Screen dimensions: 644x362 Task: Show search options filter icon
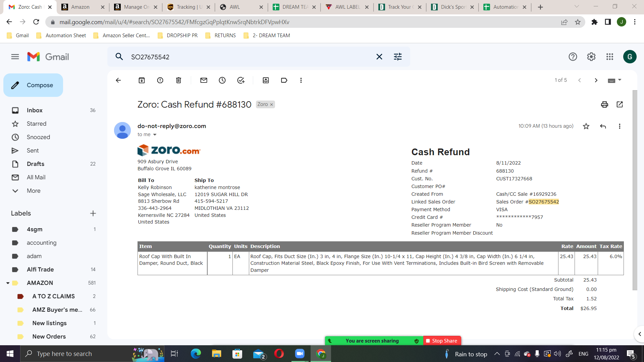click(x=398, y=57)
